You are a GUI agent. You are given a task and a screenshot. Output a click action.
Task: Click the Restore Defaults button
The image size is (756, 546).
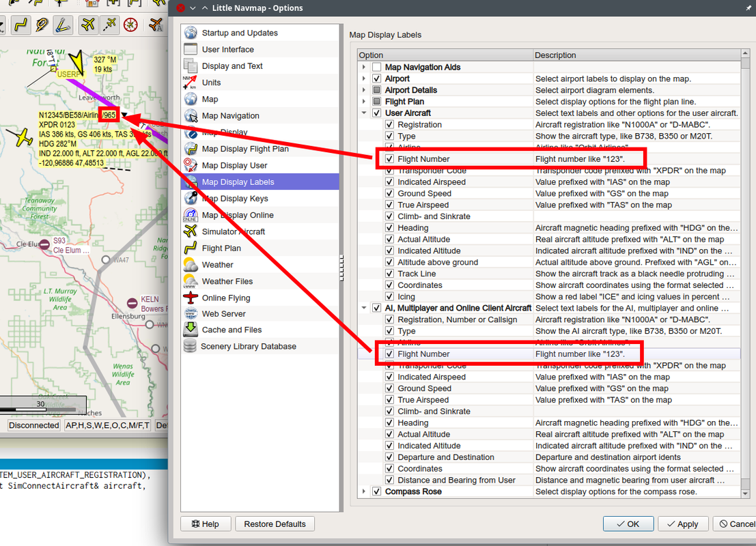[275, 524]
